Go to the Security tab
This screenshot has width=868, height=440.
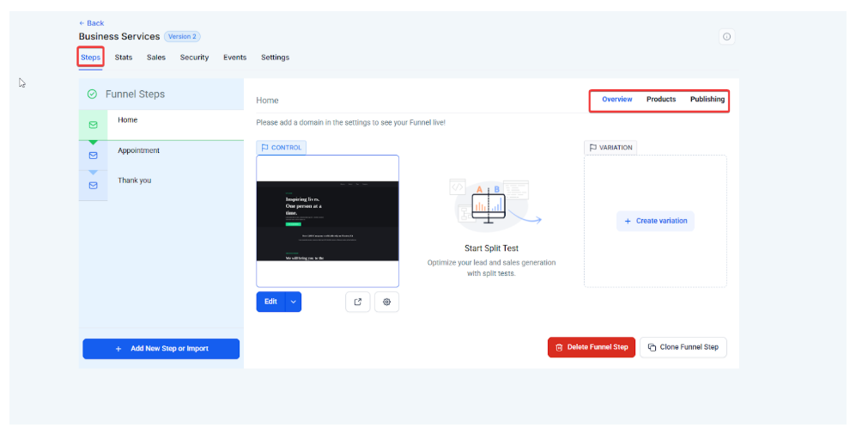[194, 58]
